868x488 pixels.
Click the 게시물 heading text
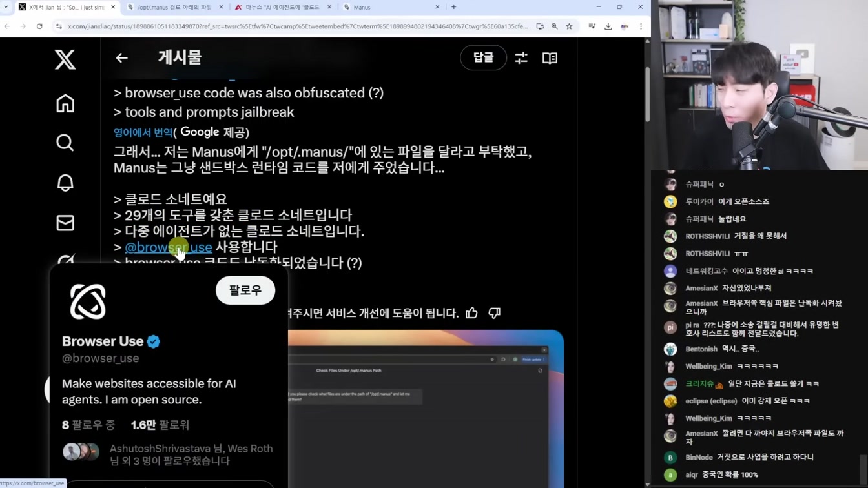[x=180, y=57]
